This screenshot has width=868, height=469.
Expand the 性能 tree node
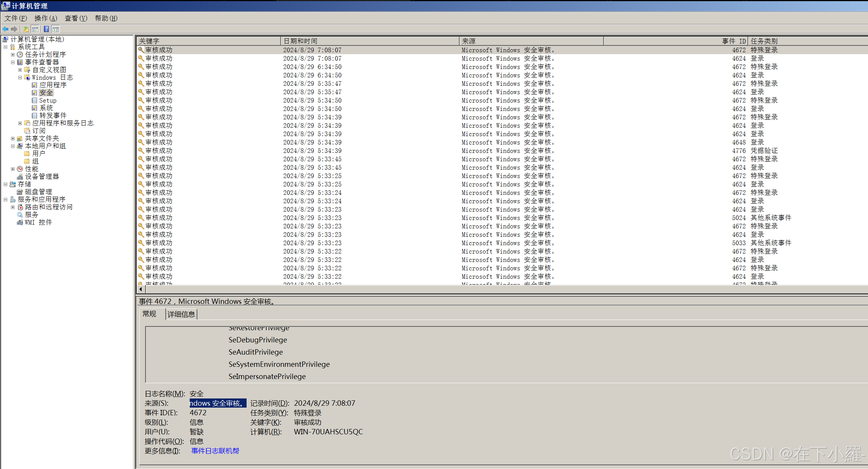13,169
